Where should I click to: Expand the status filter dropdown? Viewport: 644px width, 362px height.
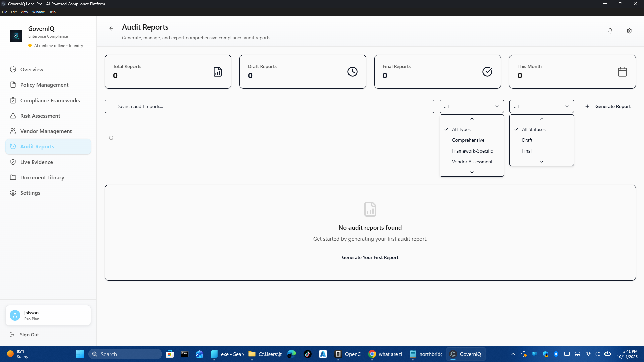(x=541, y=106)
